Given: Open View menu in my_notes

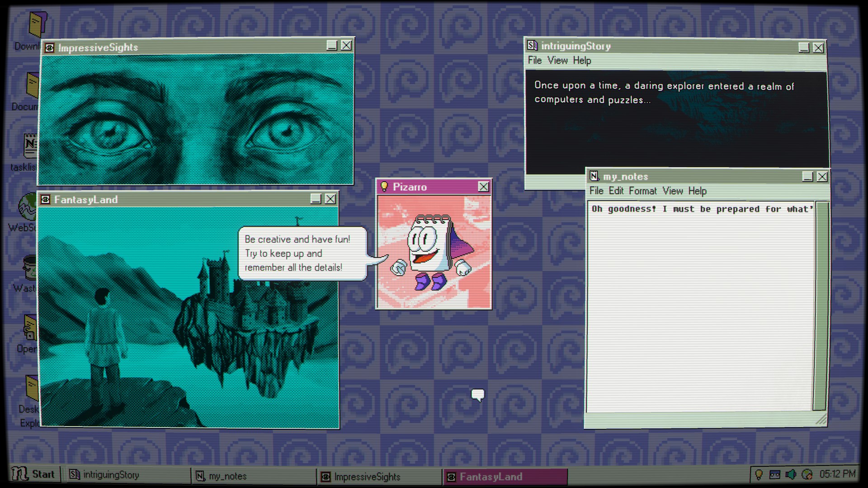Looking at the screenshot, I should 673,191.
